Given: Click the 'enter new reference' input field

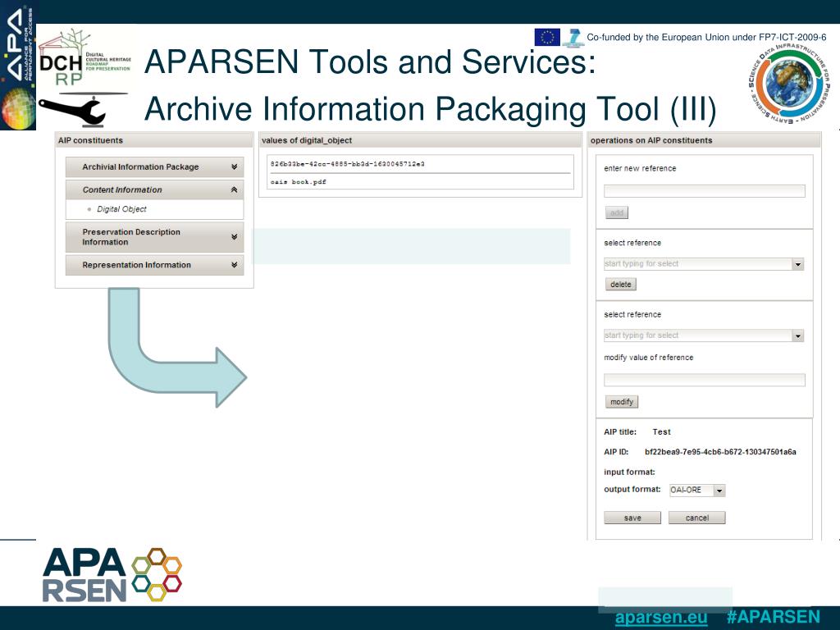Looking at the screenshot, I should pos(704,190).
